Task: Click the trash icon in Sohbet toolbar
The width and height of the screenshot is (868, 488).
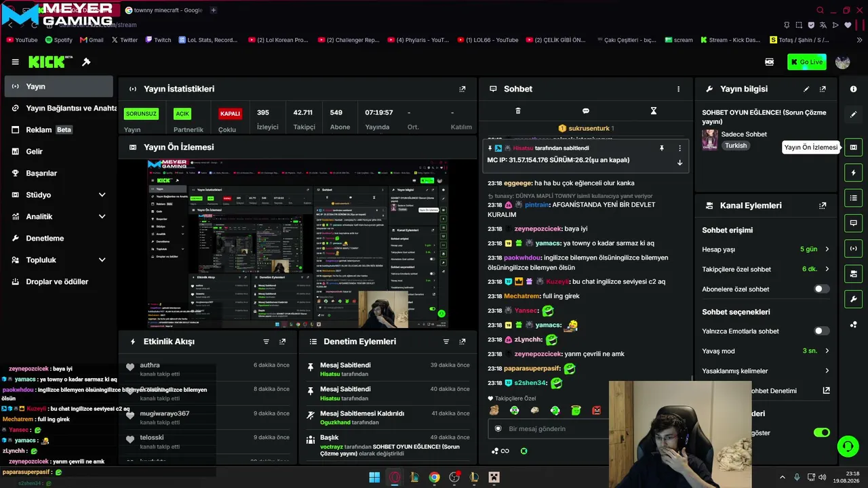Action: click(x=518, y=110)
